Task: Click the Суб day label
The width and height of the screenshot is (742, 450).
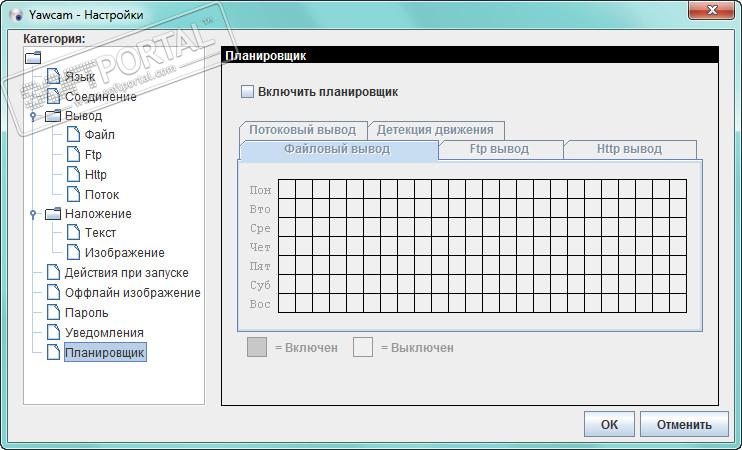Action: coord(260,285)
